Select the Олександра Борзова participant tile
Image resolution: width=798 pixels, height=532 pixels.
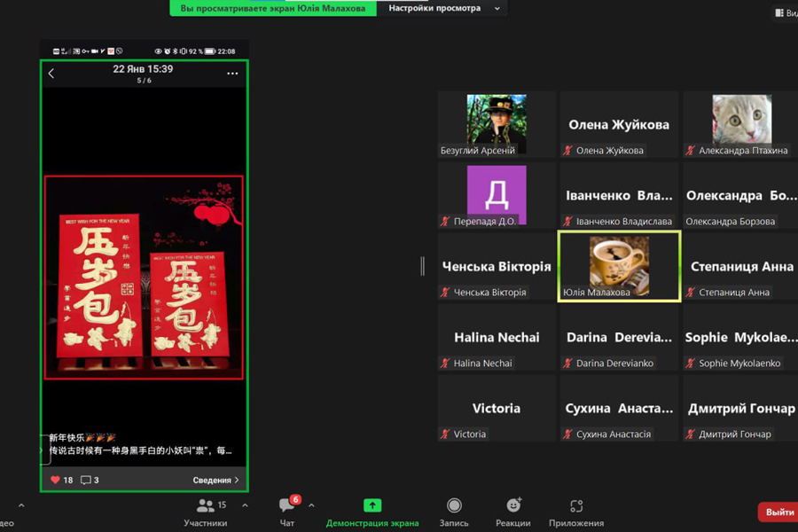tap(741, 195)
